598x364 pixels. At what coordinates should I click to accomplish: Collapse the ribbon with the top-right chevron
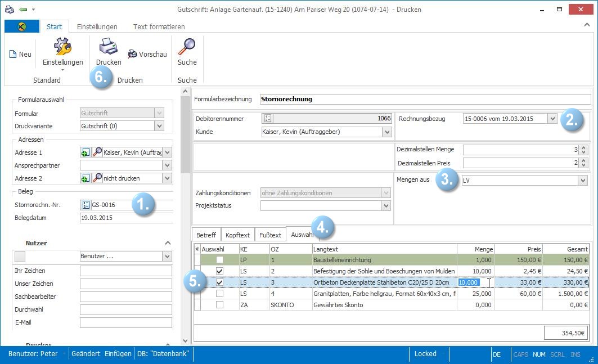tap(587, 25)
